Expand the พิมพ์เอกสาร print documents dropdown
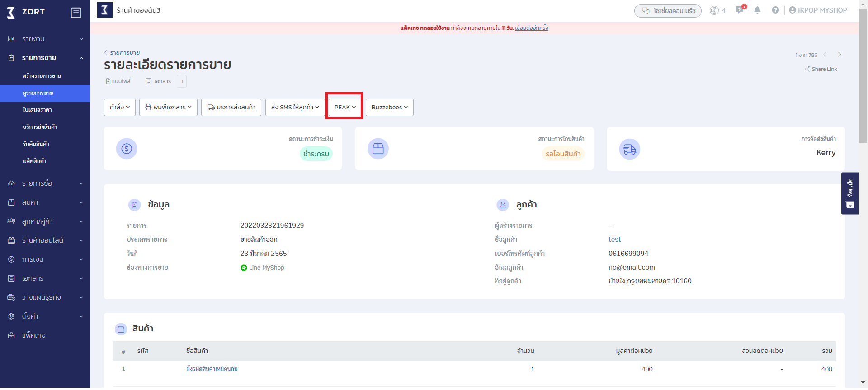Image resolution: width=868 pixels, height=390 pixels. point(168,107)
